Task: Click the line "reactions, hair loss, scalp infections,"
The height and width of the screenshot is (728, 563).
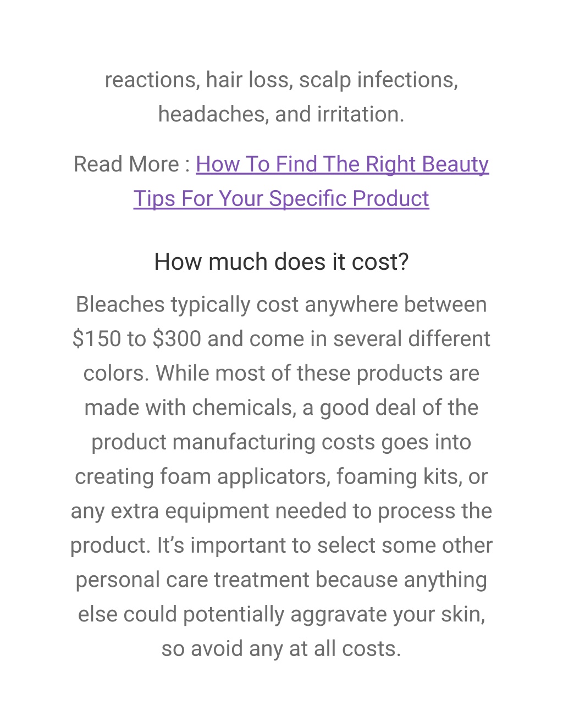Action: pos(281,80)
